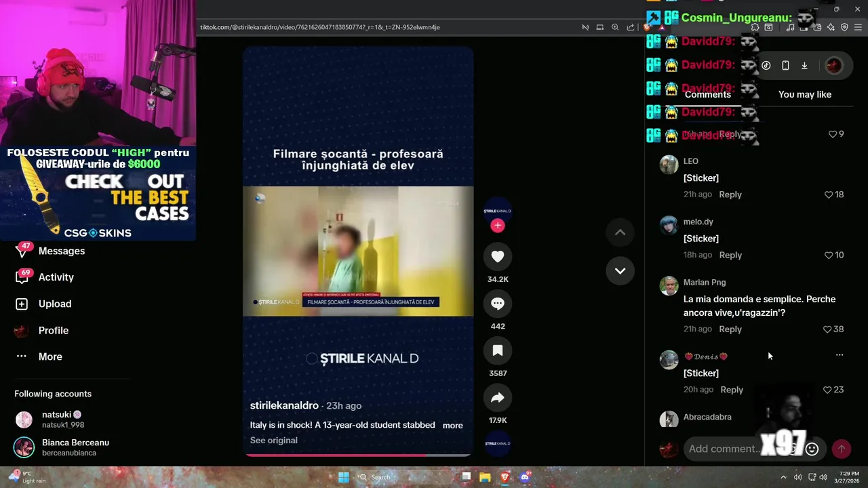Click 'See original' caption link
Screen dimensions: 868x488
pyautogui.click(x=274, y=441)
